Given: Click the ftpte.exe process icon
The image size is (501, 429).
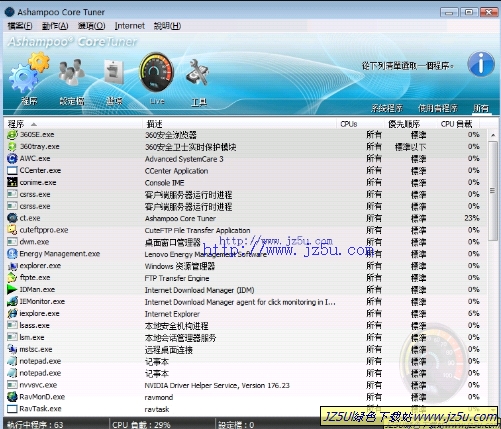Looking at the screenshot, I should click(x=12, y=278).
